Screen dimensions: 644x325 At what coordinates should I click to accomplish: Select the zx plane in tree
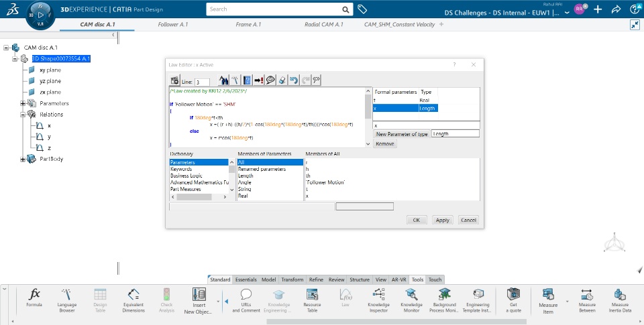50,92
